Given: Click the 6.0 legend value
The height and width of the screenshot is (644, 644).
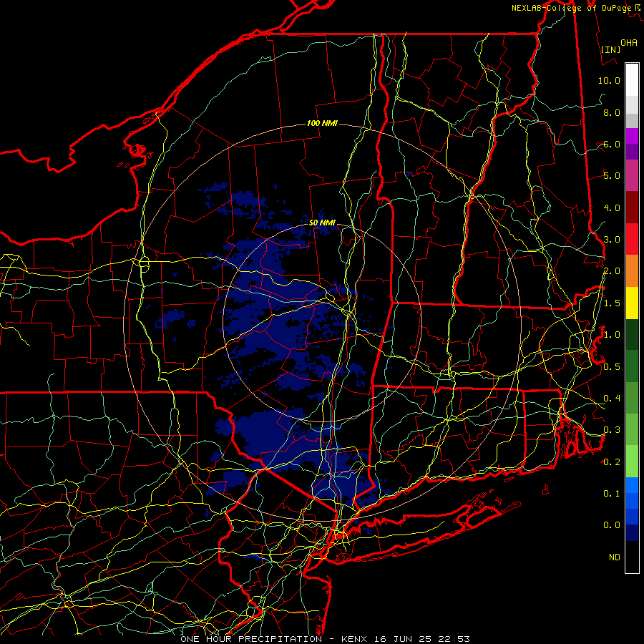Looking at the screenshot, I should click(612, 144).
